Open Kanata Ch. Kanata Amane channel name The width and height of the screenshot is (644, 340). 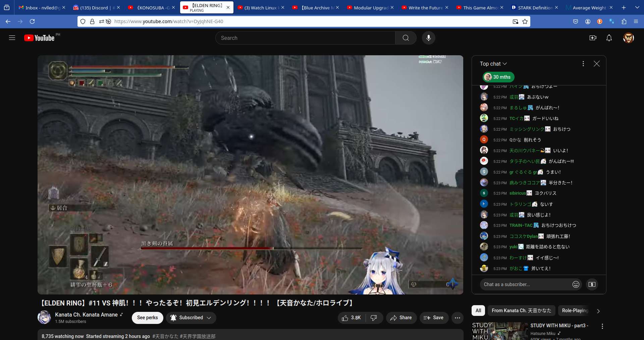(x=86, y=315)
